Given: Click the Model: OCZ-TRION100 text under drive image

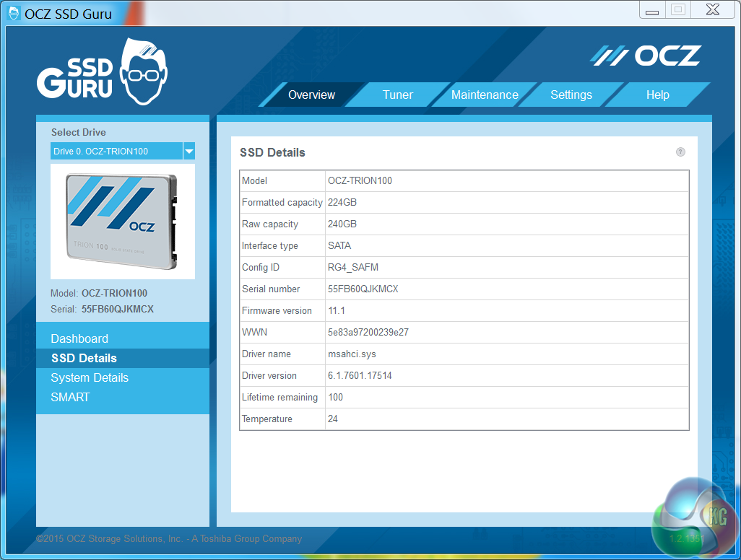Looking at the screenshot, I should point(99,293).
